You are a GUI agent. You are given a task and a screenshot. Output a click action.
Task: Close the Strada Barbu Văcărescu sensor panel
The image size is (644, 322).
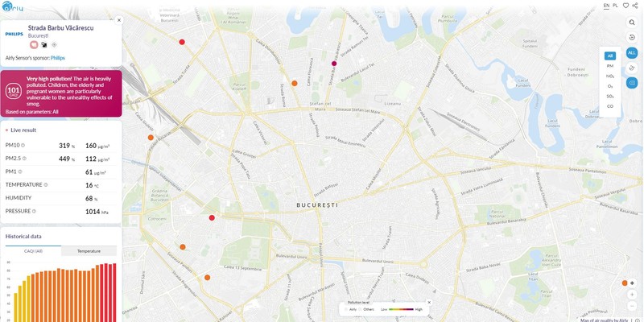[119, 19]
